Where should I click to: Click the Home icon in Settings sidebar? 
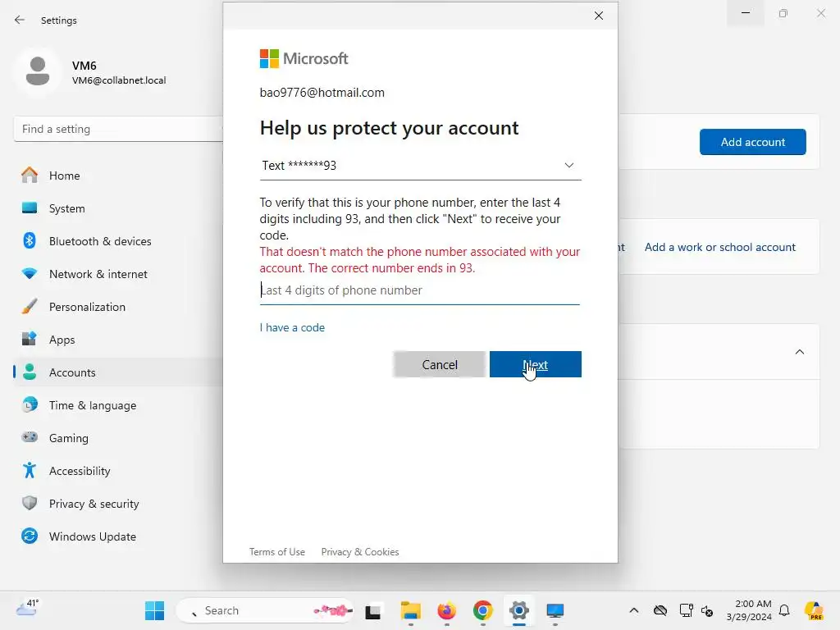[30, 176]
